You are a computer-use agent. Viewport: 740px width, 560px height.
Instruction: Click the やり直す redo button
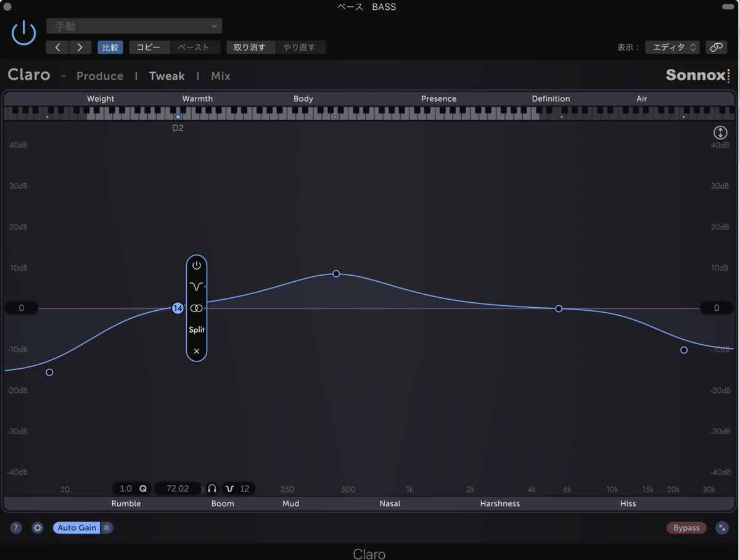(x=300, y=47)
